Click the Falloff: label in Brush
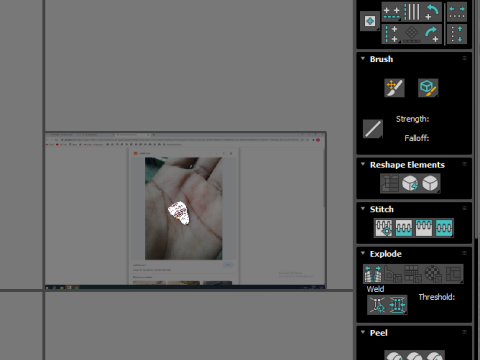 [x=417, y=138]
